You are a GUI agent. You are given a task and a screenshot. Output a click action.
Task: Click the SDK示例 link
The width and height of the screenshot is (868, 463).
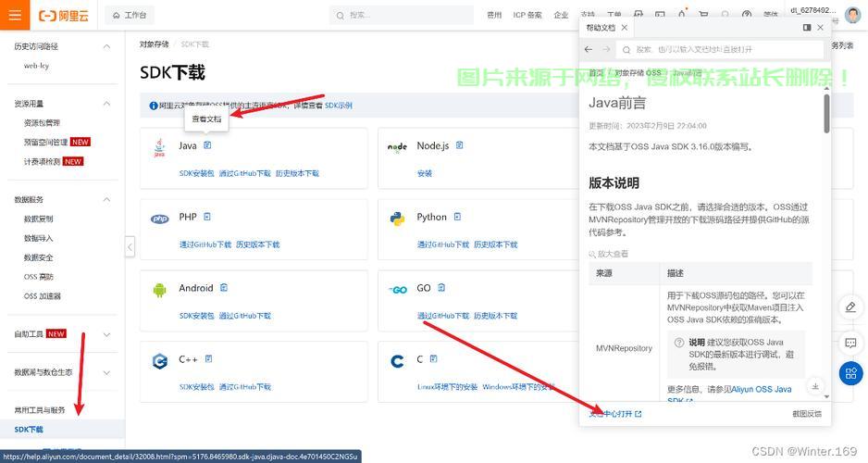(339, 106)
